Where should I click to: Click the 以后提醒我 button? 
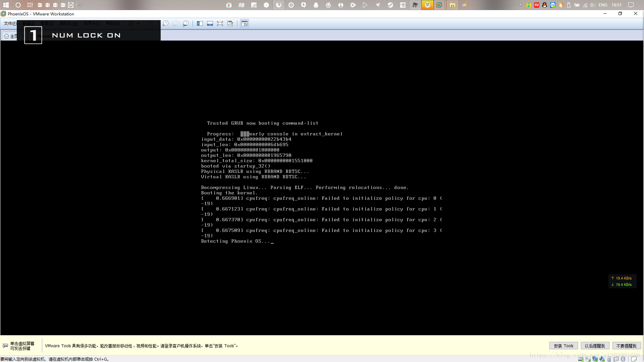(595, 346)
